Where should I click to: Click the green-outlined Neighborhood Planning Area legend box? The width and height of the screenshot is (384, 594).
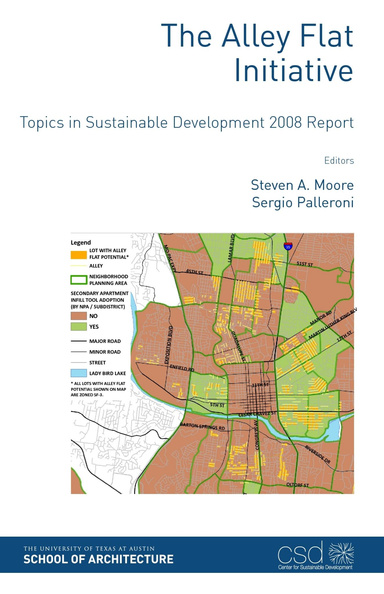79,280
